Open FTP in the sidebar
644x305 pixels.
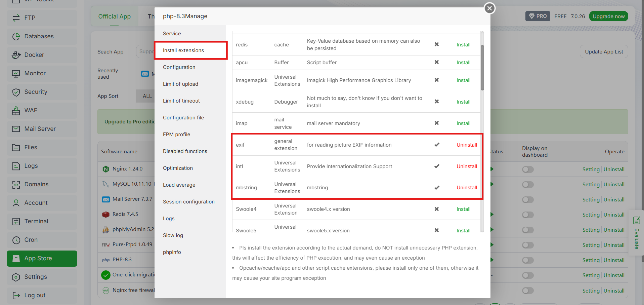point(42,18)
